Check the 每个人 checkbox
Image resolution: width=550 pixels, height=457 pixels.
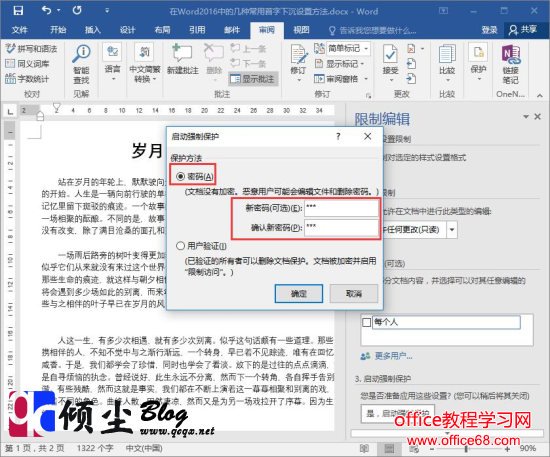coord(366,322)
